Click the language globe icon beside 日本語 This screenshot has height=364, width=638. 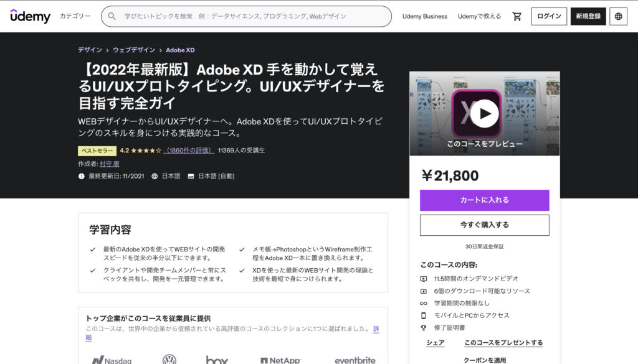pyautogui.click(x=155, y=176)
